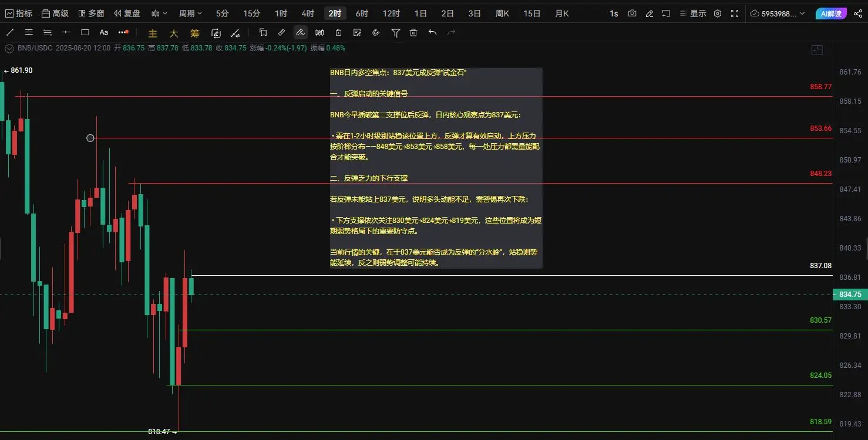868x440 pixels.
Task: Select the parallel channel lines tool
Action: [x=29, y=32]
